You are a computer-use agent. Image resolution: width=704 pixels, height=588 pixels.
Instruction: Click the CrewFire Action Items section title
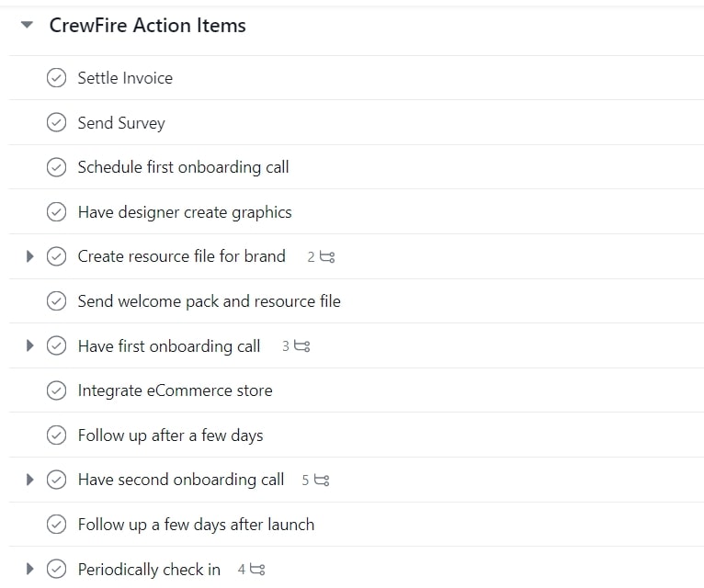point(147,25)
